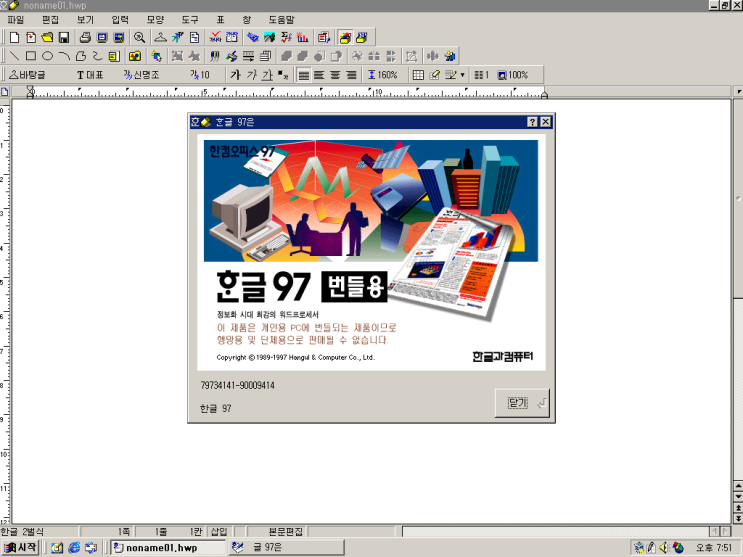This screenshot has width=743, height=557.
Task: Open the 바탕글 style dropdown
Action: pos(27,75)
